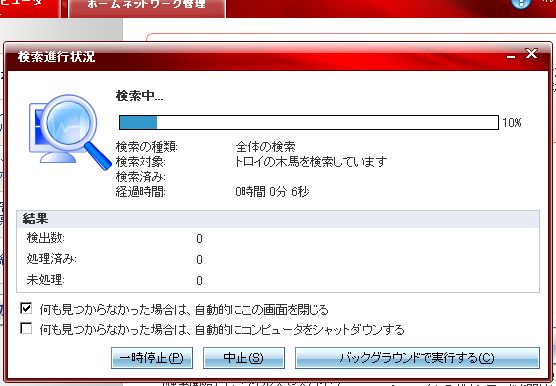Click the 中止(S) stop button

[x=244, y=358]
